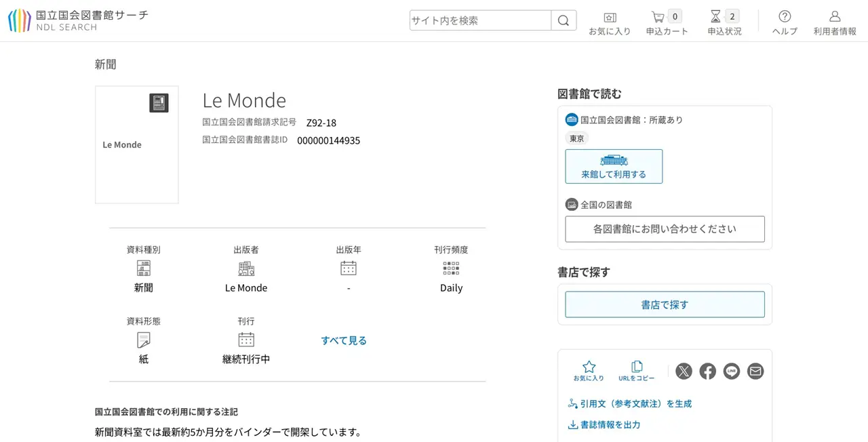The image size is (868, 442).
Task: Click the 紙 material form value
Action: tap(144, 359)
